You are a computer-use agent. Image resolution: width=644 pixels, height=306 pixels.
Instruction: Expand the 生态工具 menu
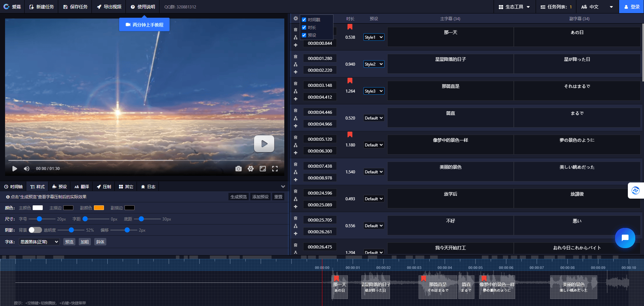(x=514, y=7)
